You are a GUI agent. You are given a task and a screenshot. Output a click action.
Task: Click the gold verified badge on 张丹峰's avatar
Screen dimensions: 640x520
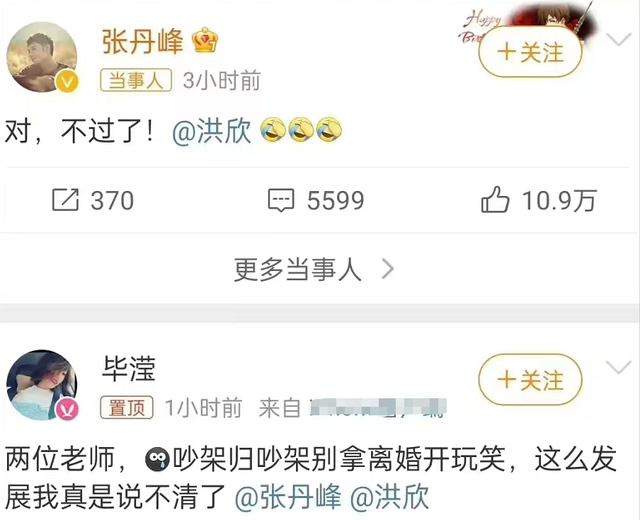click(x=67, y=82)
